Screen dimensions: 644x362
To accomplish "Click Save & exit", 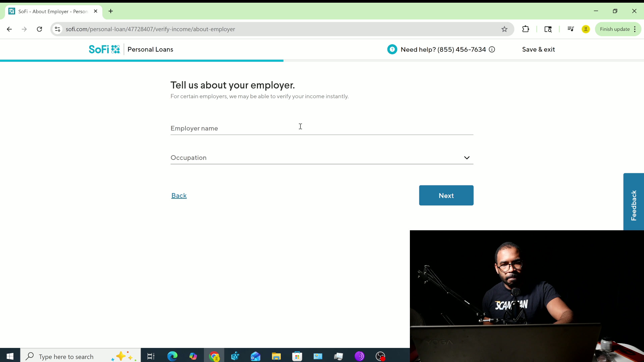I will point(538,49).
